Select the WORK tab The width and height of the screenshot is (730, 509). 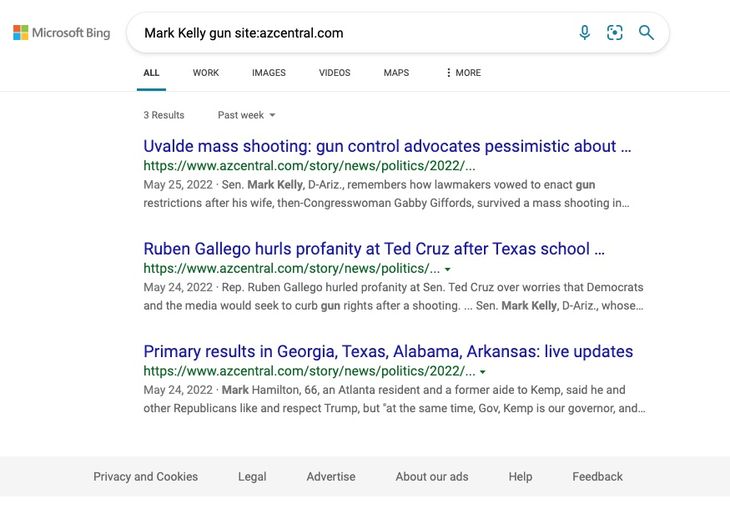click(205, 73)
